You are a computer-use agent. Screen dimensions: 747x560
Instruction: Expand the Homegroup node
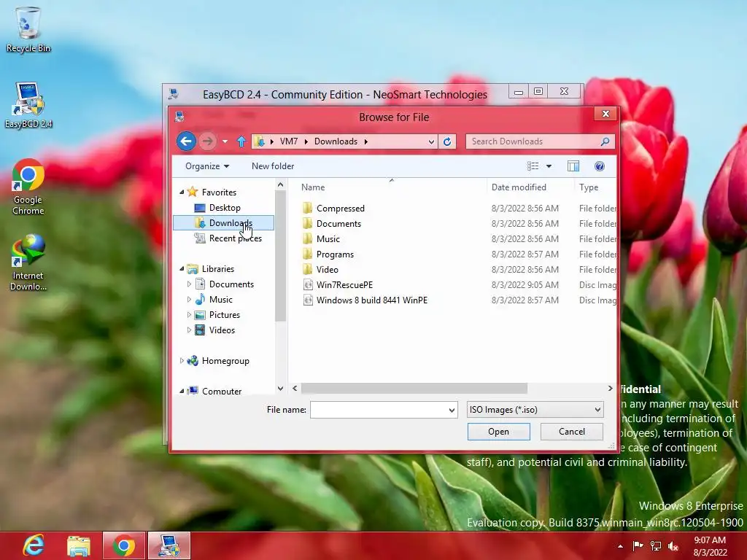click(x=182, y=361)
